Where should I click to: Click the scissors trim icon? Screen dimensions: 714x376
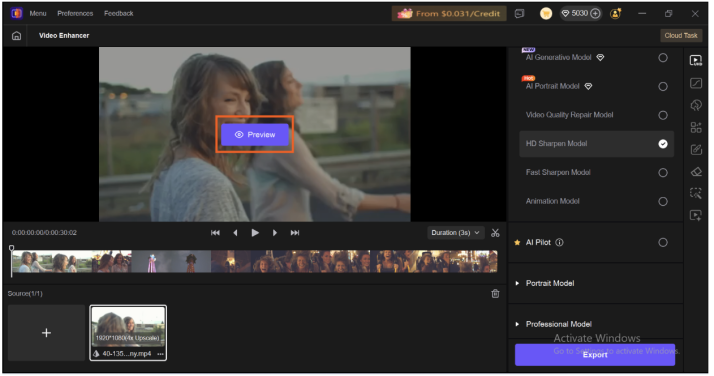point(495,233)
